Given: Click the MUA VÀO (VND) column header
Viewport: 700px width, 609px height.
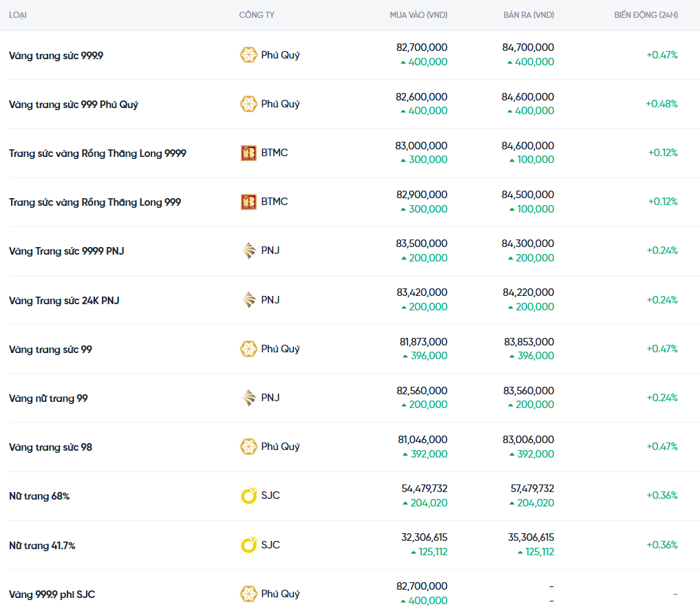Looking at the screenshot, I should pos(418,15).
